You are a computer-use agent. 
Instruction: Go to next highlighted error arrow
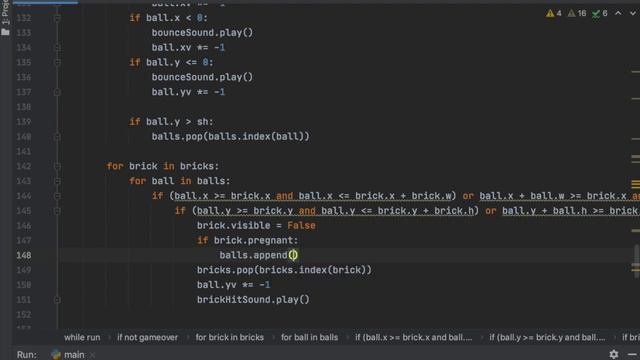pyautogui.click(x=632, y=13)
